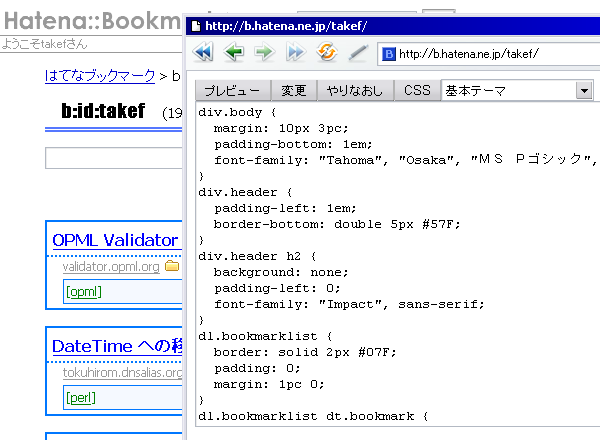Go back with green left arrow

[x=234, y=52]
